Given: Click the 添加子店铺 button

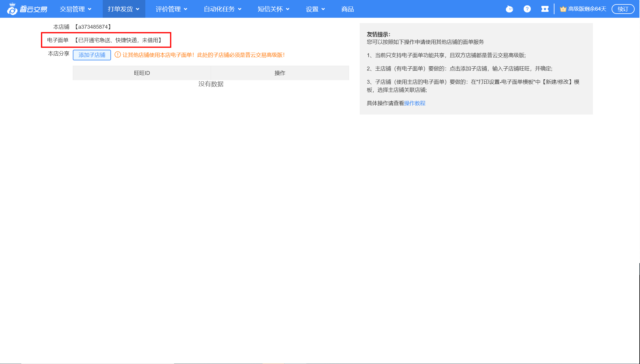Looking at the screenshot, I should 92,55.
